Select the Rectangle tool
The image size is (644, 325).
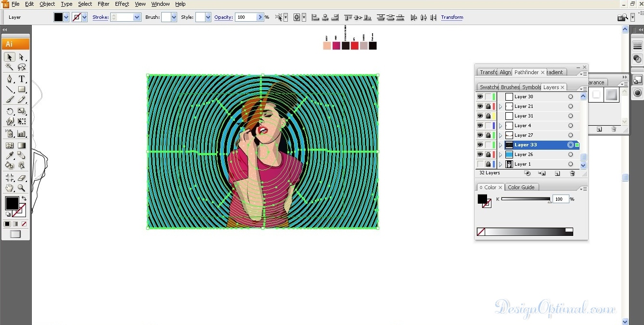(x=22, y=89)
